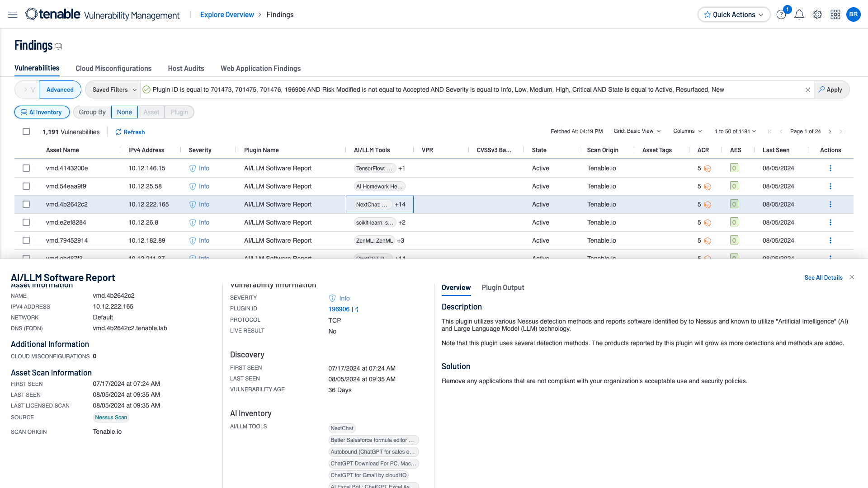
Task: Open actions menu for vmd.4143200e row
Action: tap(830, 168)
